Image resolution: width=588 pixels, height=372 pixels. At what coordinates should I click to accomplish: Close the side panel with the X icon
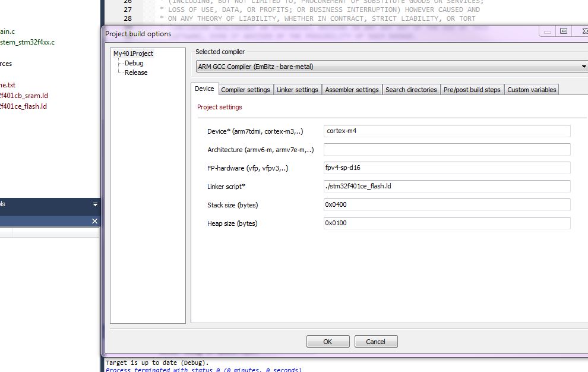click(x=94, y=221)
